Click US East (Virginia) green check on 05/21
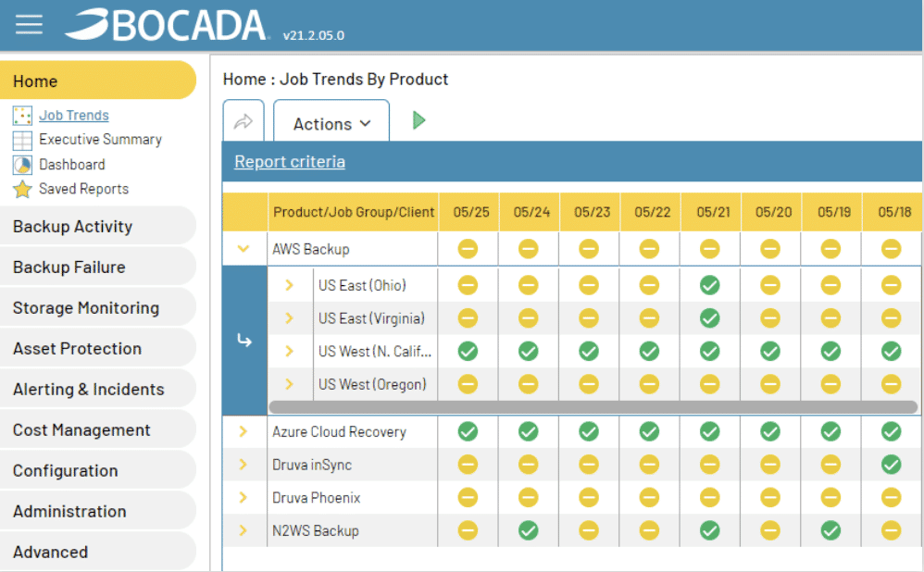The image size is (924, 572). point(709,318)
